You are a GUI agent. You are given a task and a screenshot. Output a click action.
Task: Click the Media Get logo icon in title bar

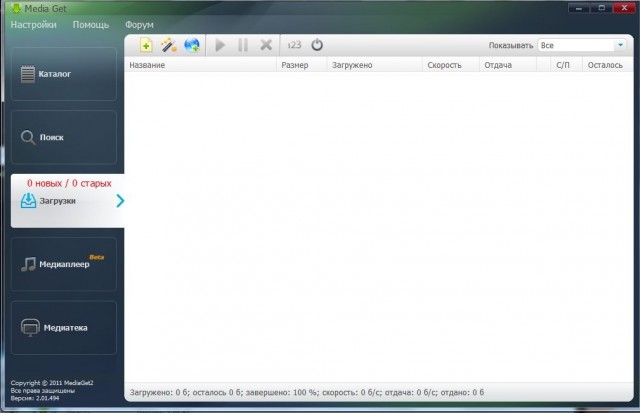click(x=16, y=8)
